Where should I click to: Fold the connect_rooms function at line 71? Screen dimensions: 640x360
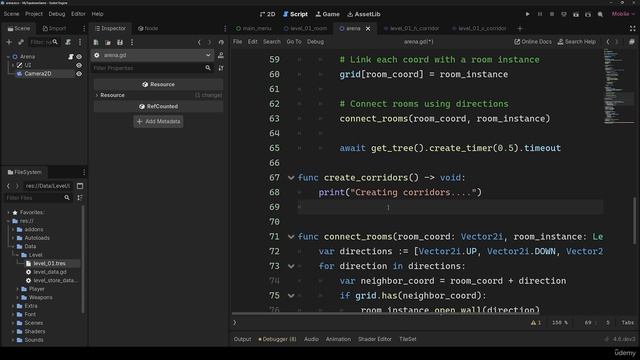pos(291,237)
